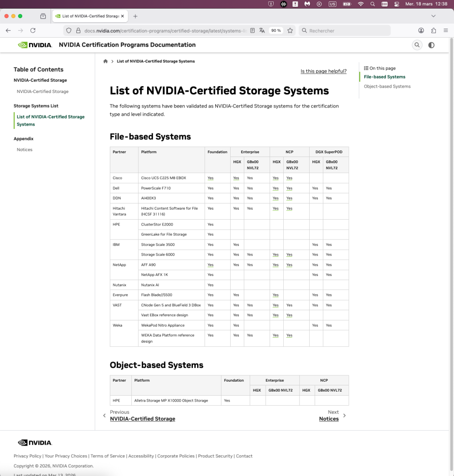The width and height of the screenshot is (454, 476).
Task: Open the documentation search icon
Action: [417, 45]
